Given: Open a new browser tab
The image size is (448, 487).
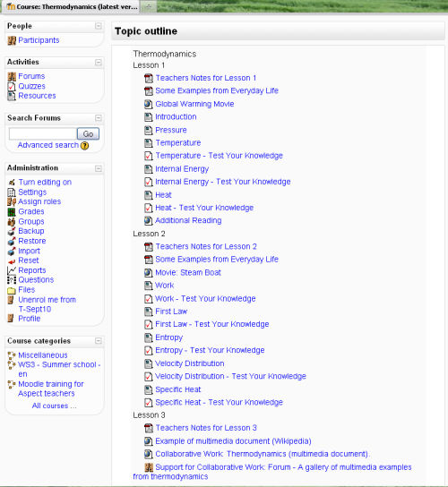Looking at the screenshot, I should (149, 6).
